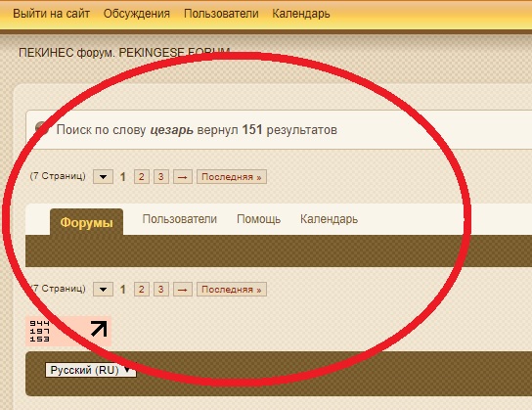The image size is (532, 410).
Task: Click lower Последняя » last page button
Action: 232,290
